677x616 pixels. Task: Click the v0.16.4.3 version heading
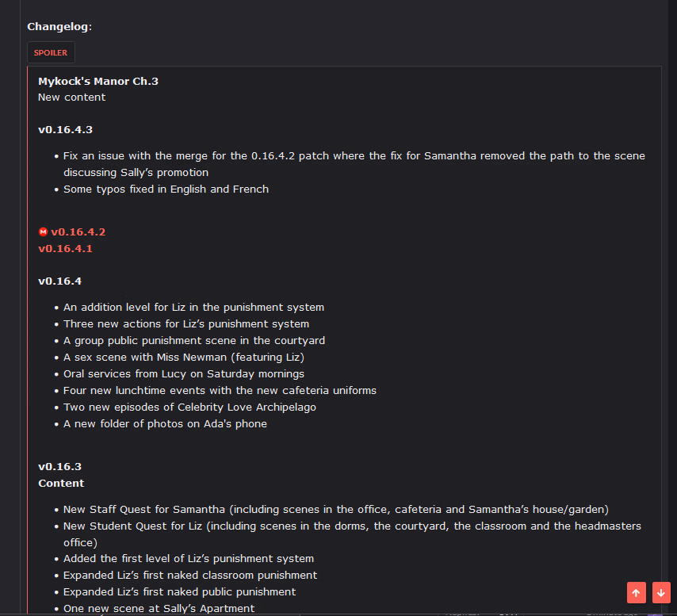coord(65,129)
